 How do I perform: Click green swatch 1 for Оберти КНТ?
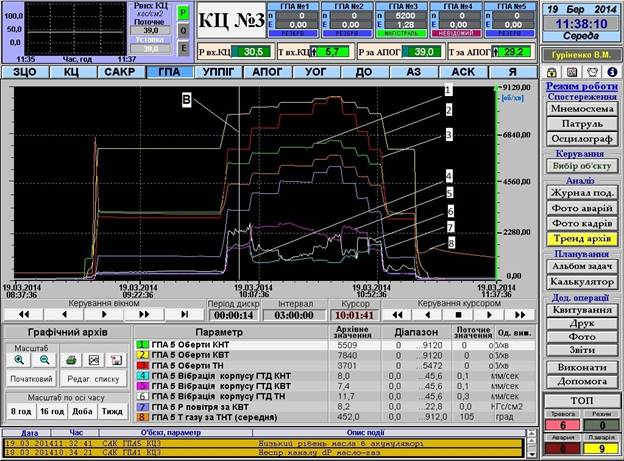point(142,345)
